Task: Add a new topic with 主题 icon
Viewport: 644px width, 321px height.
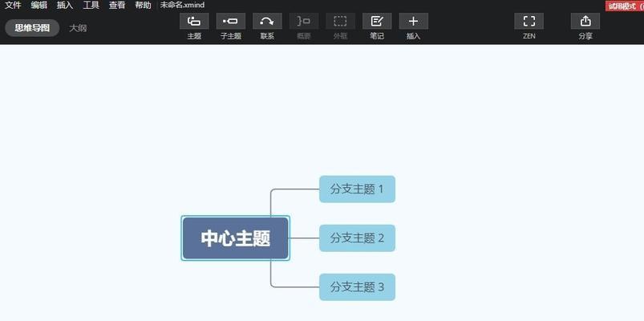Action: point(194,21)
